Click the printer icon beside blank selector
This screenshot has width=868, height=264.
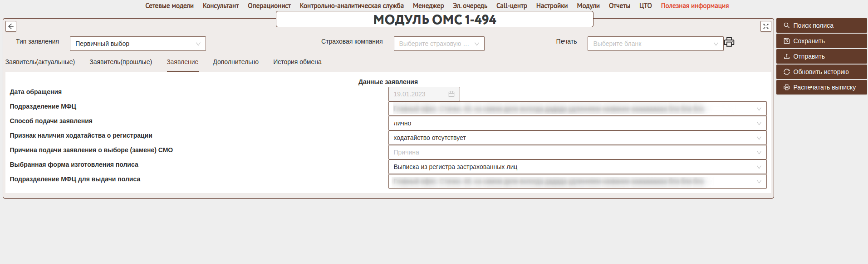coord(729,42)
